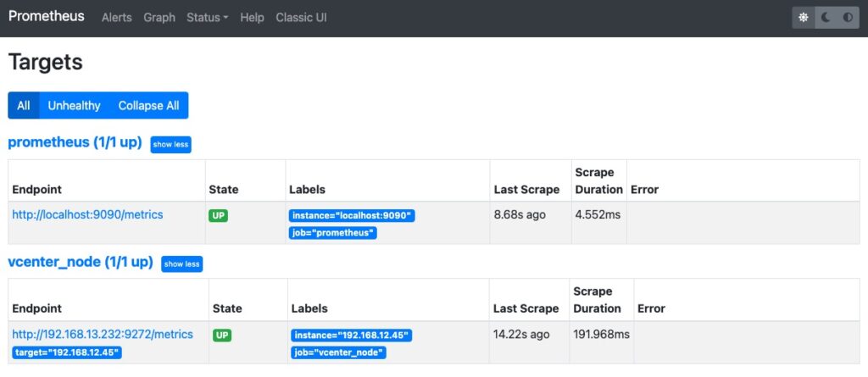The image size is (868, 377).
Task: Click the target="192.168.12.45" parameter badge
Action: pyautogui.click(x=67, y=352)
